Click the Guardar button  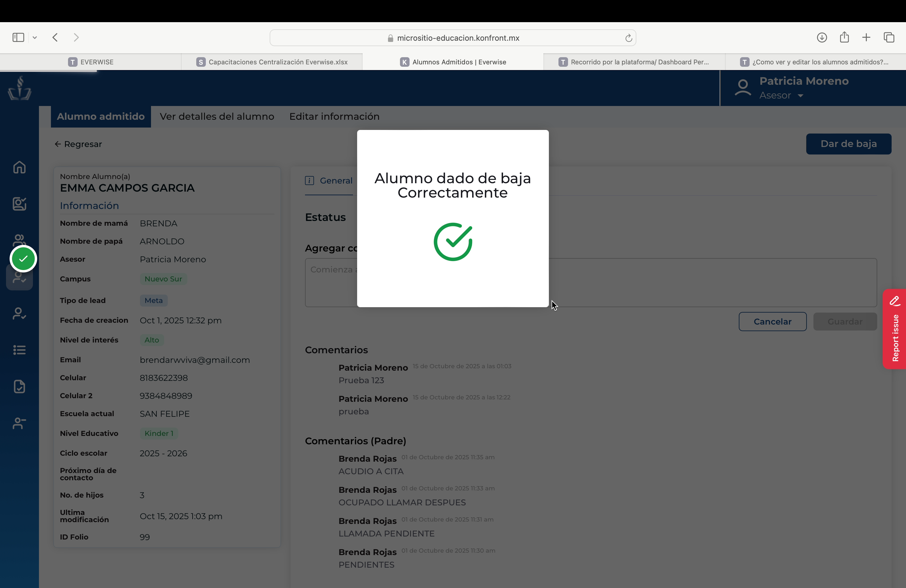845,321
